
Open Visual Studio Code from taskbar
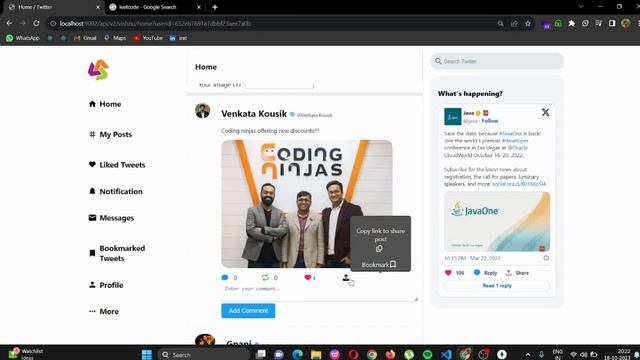point(446,354)
